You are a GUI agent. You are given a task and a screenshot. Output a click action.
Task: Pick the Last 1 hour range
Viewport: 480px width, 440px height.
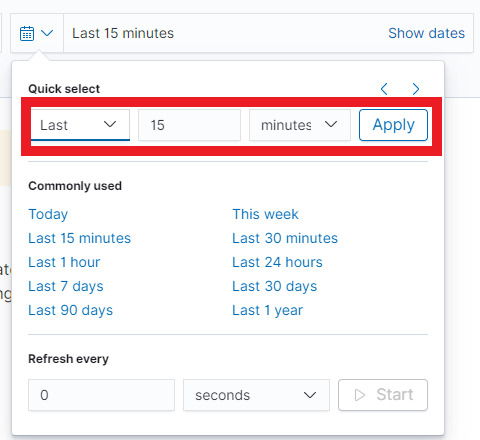[64, 262]
